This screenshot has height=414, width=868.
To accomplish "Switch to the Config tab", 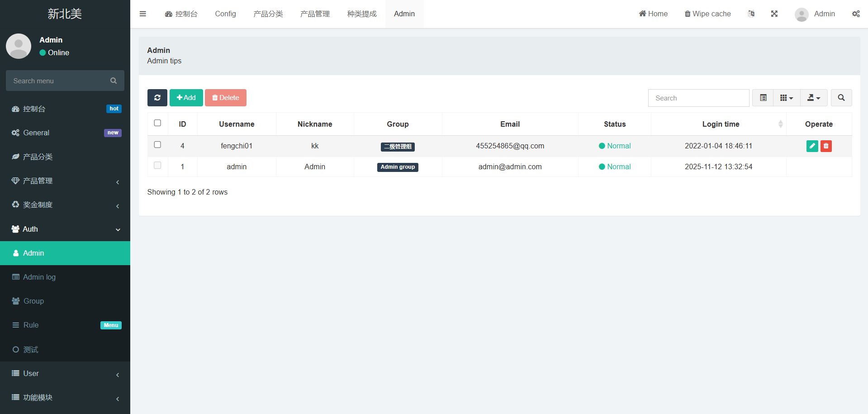I will [x=225, y=14].
